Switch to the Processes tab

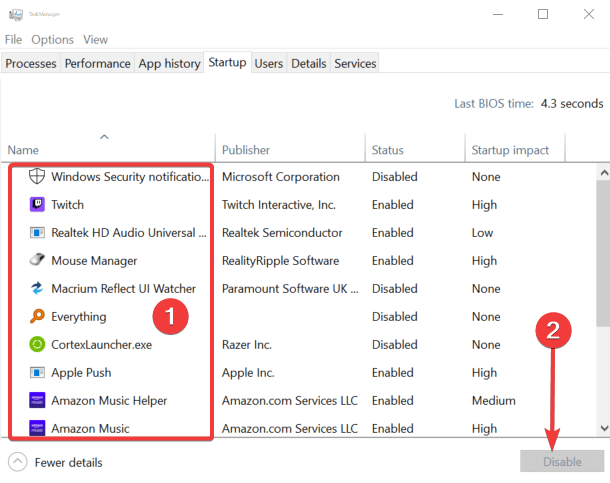point(31,63)
